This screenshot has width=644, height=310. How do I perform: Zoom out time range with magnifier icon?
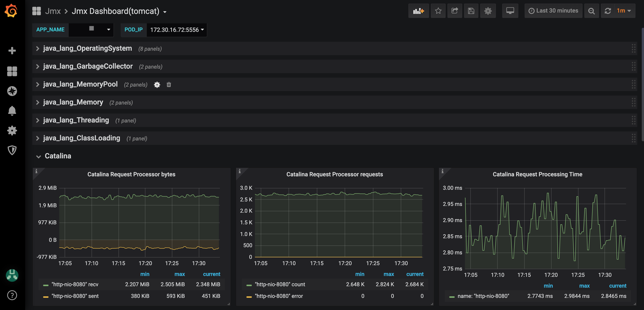coord(591,11)
